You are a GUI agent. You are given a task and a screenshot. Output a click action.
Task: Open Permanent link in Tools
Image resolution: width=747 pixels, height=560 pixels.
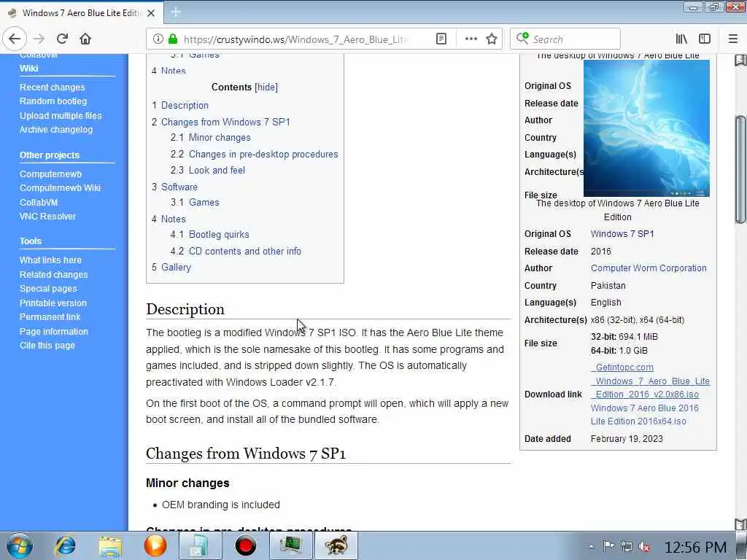50,317
